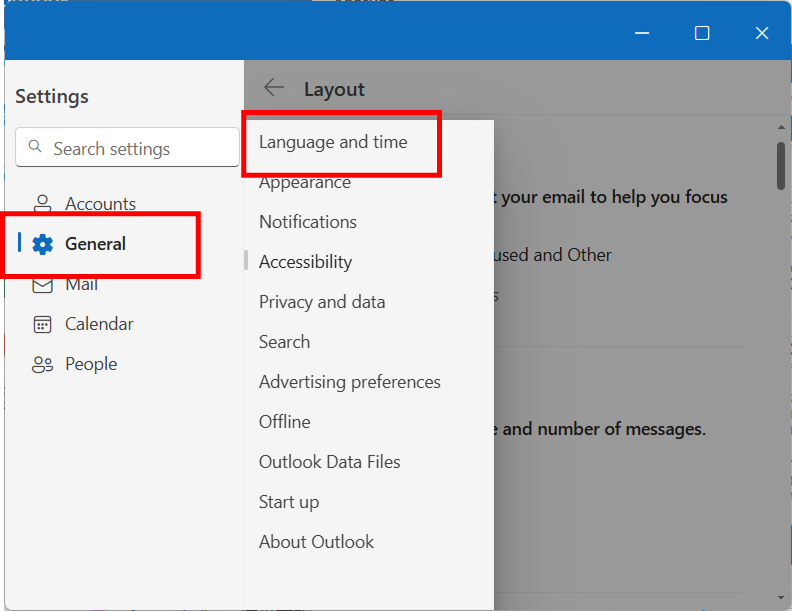Viewport: 792px width, 611px height.
Task: Open Advertising preferences
Action: 350,382
